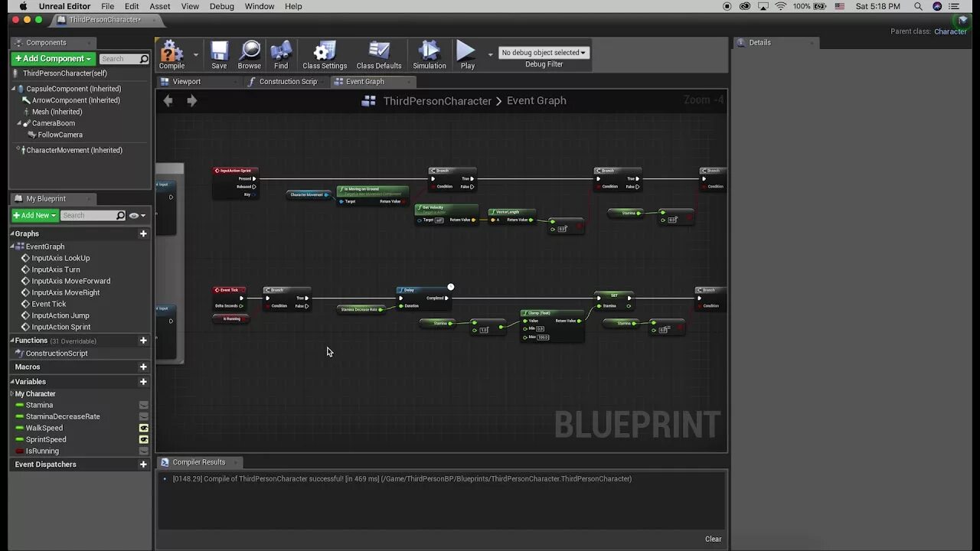The width and height of the screenshot is (980, 551).
Task: Select FollowCamera component
Action: [x=60, y=135]
